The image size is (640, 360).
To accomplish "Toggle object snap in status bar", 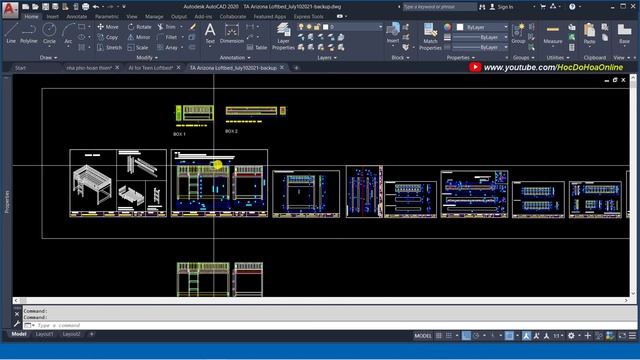I will [509, 336].
